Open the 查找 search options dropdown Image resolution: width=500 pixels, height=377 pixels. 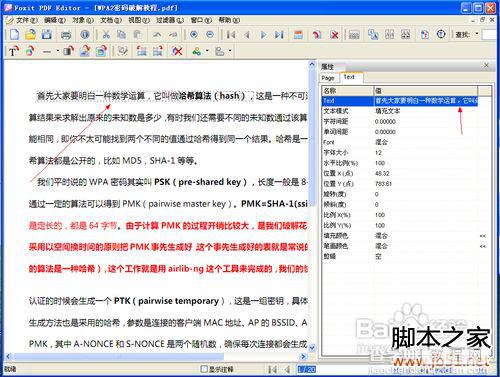(476, 34)
